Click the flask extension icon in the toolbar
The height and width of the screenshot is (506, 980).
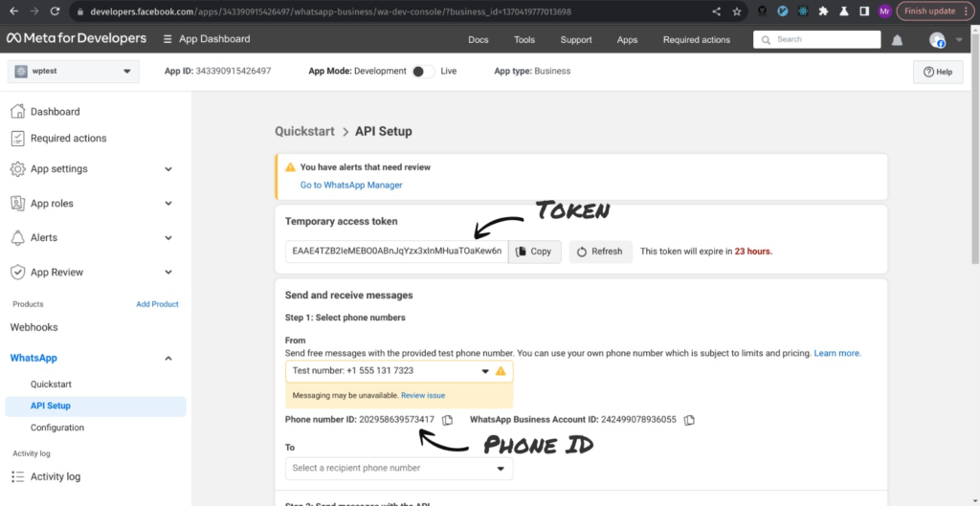[x=844, y=11]
